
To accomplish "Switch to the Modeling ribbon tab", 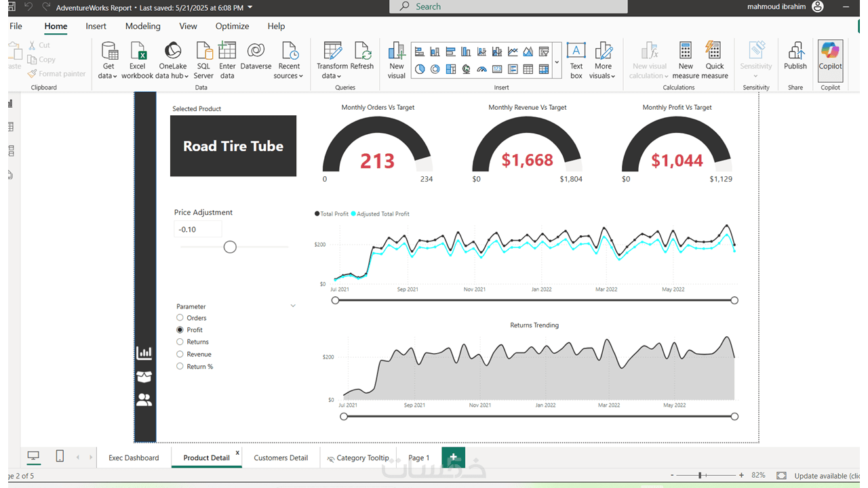I will pos(143,26).
